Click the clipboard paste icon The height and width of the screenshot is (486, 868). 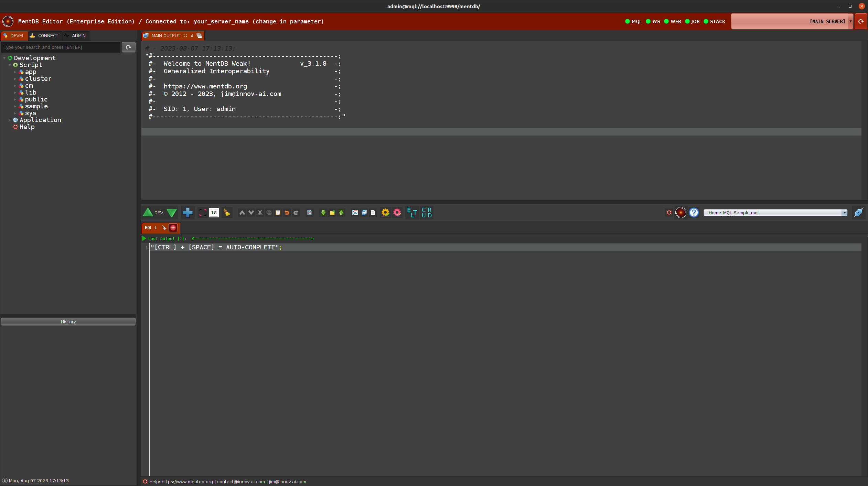(x=278, y=213)
